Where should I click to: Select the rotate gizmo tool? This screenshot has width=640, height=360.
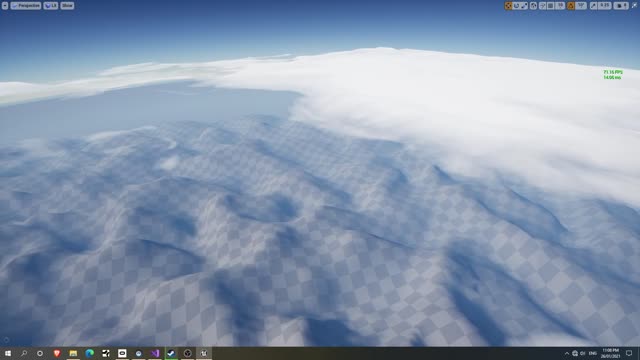tap(516, 6)
